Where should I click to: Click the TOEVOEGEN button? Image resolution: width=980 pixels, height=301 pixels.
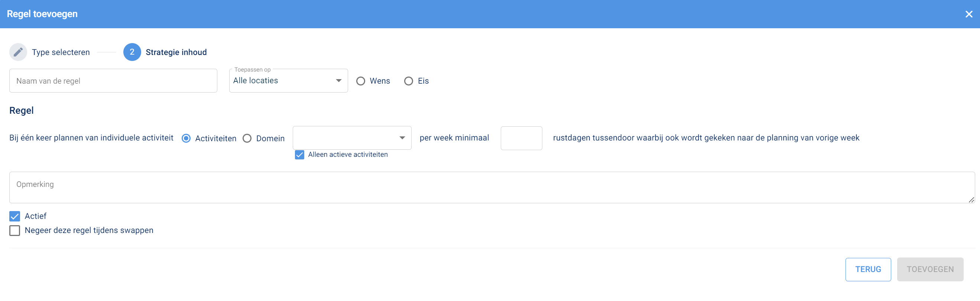point(930,269)
